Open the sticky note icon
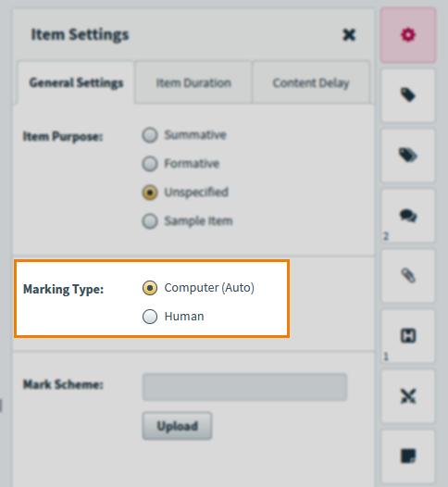Screen dimensions: 448x487 coord(408,456)
